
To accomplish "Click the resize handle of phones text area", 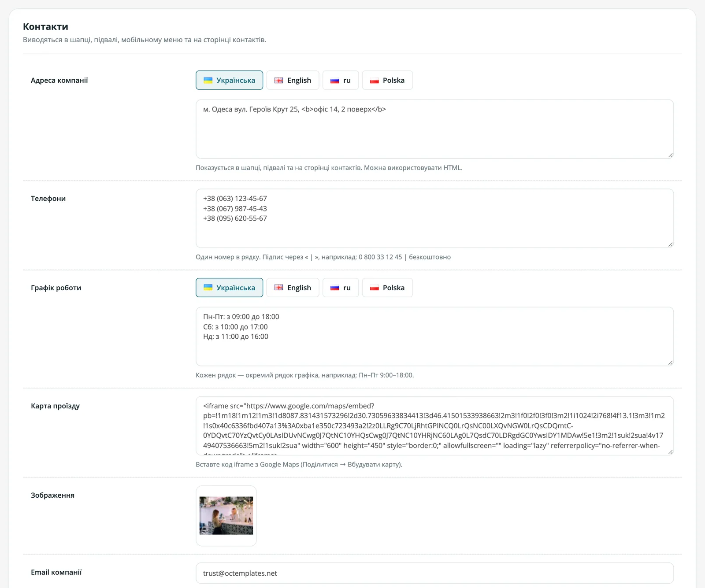I will (x=670, y=244).
